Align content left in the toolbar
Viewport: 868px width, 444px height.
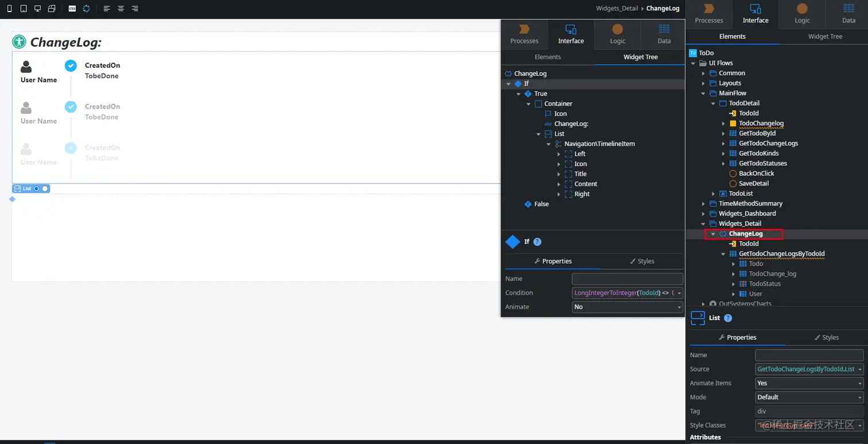[107, 9]
